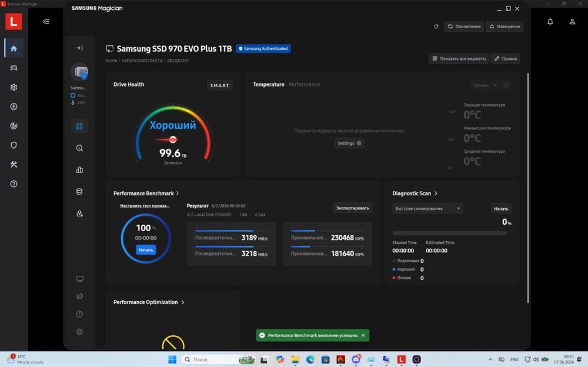Click the clock icon beside time range dropdown
Screen dimensions: 588x367
tap(506, 85)
